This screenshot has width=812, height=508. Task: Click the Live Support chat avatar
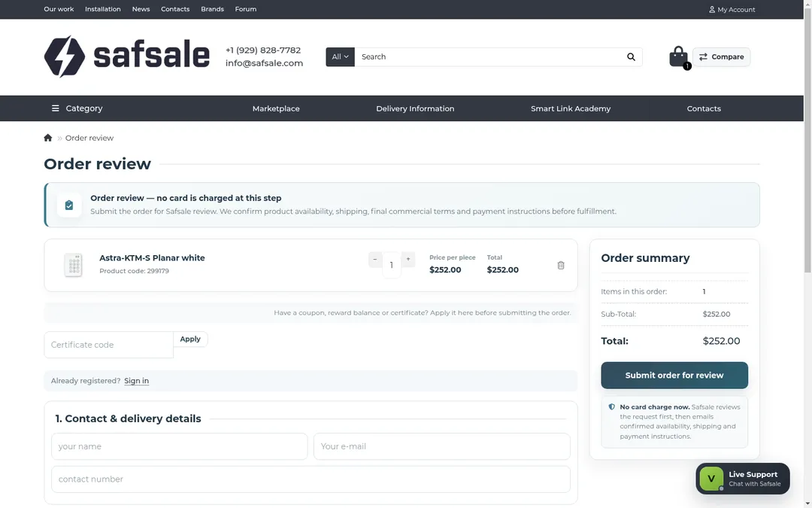(x=711, y=479)
